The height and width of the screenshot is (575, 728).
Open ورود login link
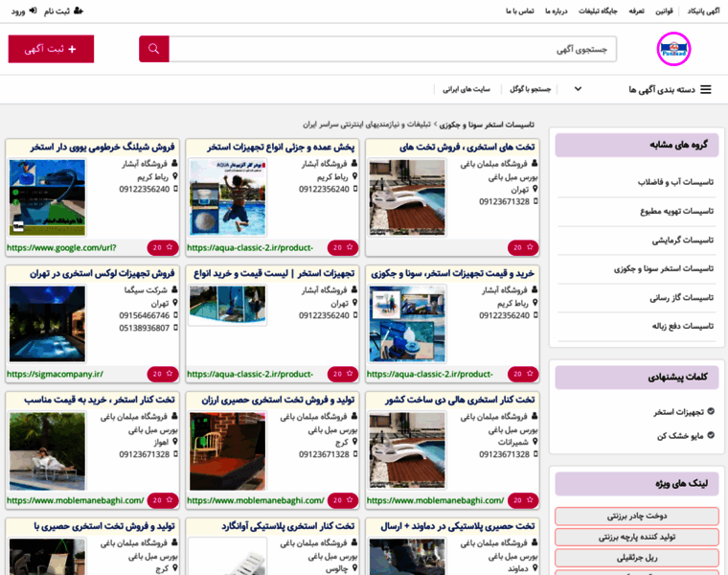click(18, 11)
